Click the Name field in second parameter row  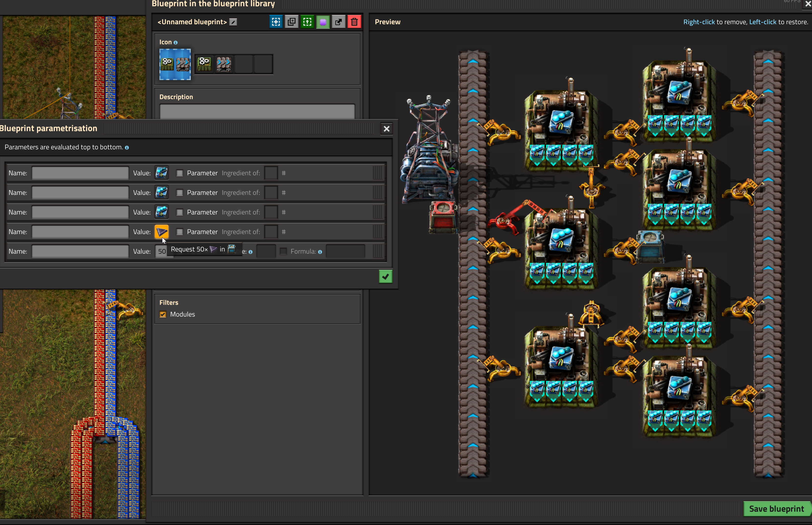coord(80,193)
